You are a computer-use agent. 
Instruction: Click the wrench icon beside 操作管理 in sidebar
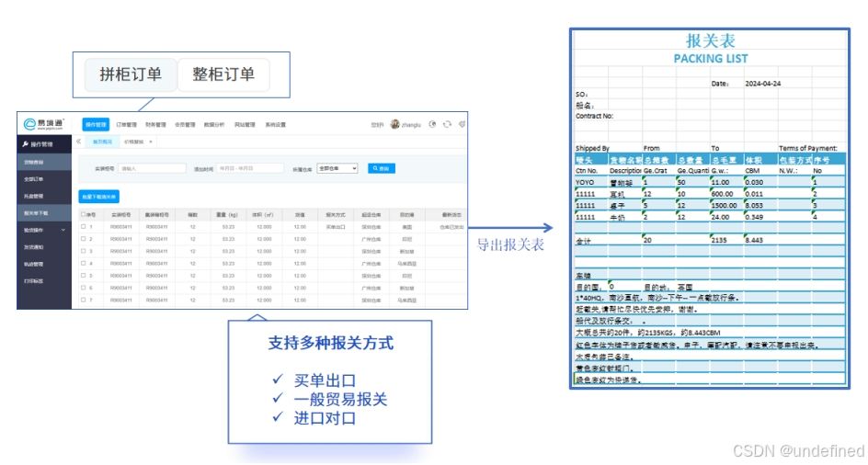[x=26, y=144]
